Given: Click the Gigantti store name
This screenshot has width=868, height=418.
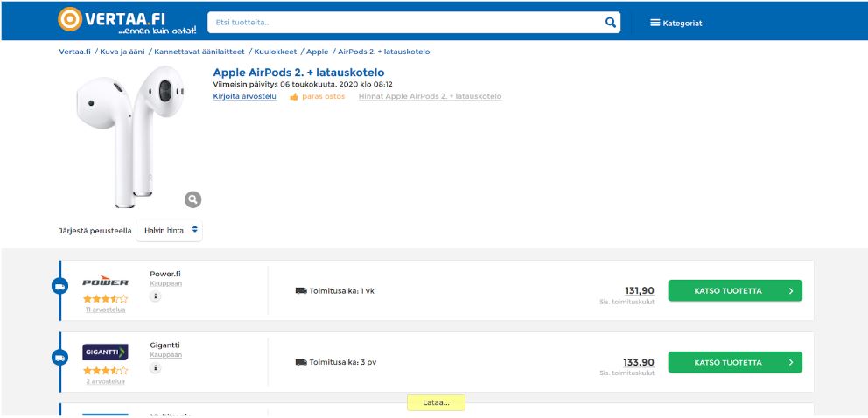Looking at the screenshot, I should [165, 345].
